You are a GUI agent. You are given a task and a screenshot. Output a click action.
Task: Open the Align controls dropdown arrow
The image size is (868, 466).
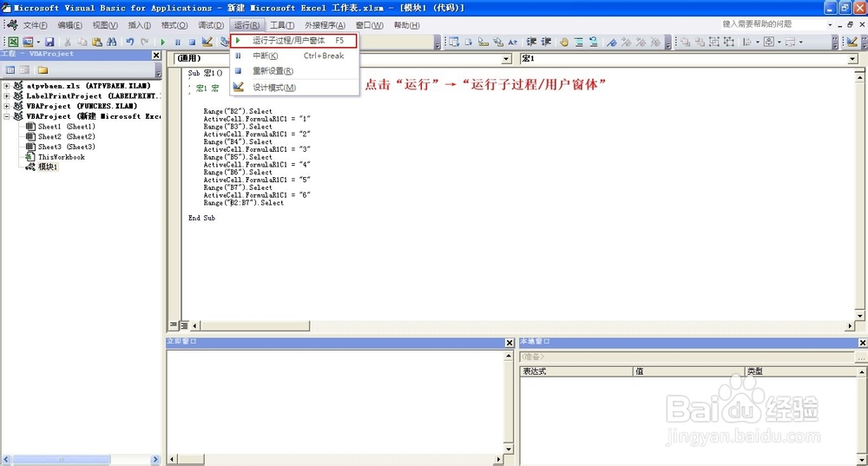pyautogui.click(x=757, y=42)
